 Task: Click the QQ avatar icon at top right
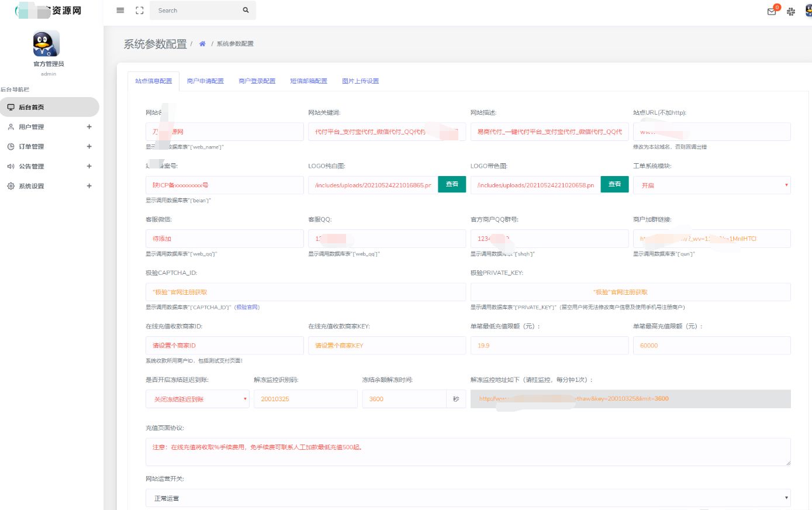tap(808, 9)
